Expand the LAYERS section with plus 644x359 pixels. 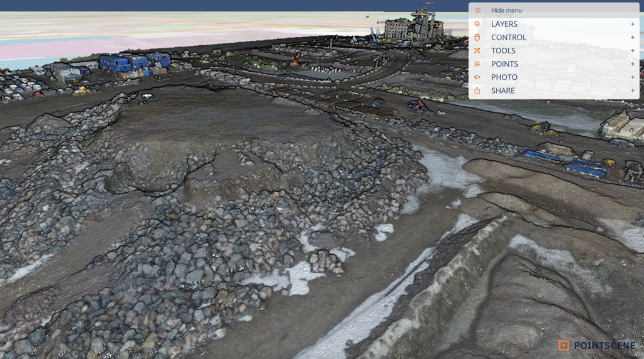pyautogui.click(x=633, y=25)
